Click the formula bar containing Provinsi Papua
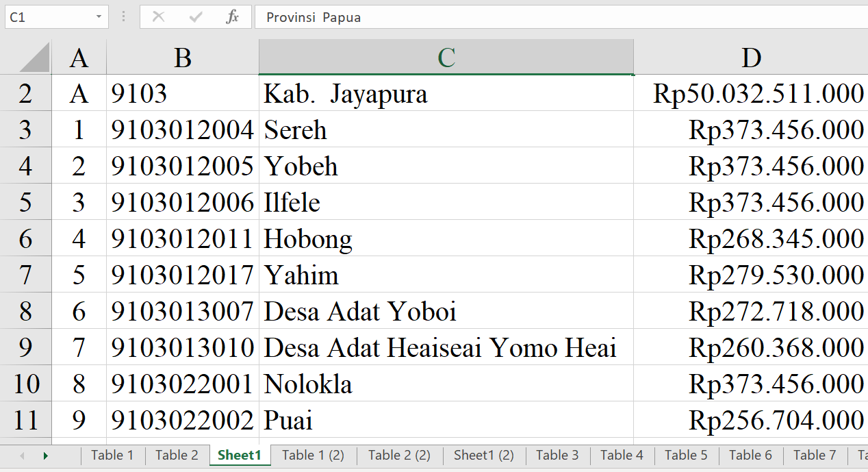The image size is (868, 472). pos(548,17)
